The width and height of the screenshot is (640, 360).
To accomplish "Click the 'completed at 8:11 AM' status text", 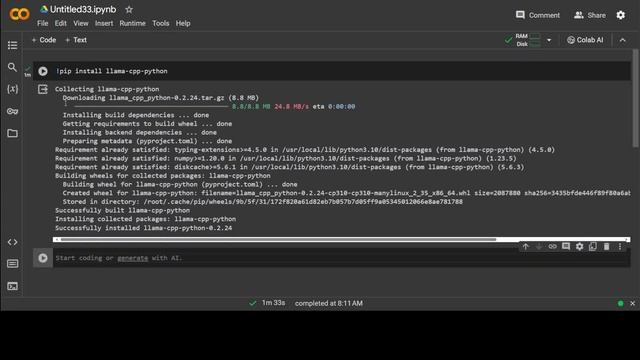I will click(x=329, y=303).
